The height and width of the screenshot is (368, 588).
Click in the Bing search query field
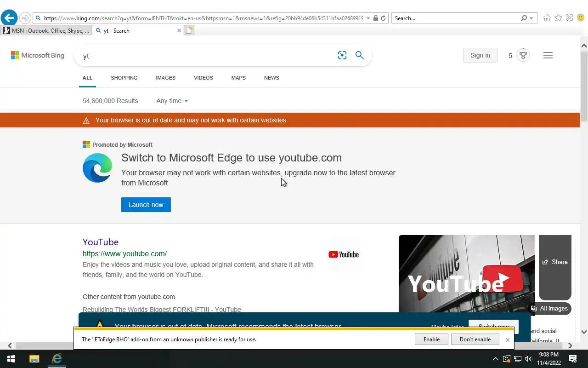tap(207, 56)
